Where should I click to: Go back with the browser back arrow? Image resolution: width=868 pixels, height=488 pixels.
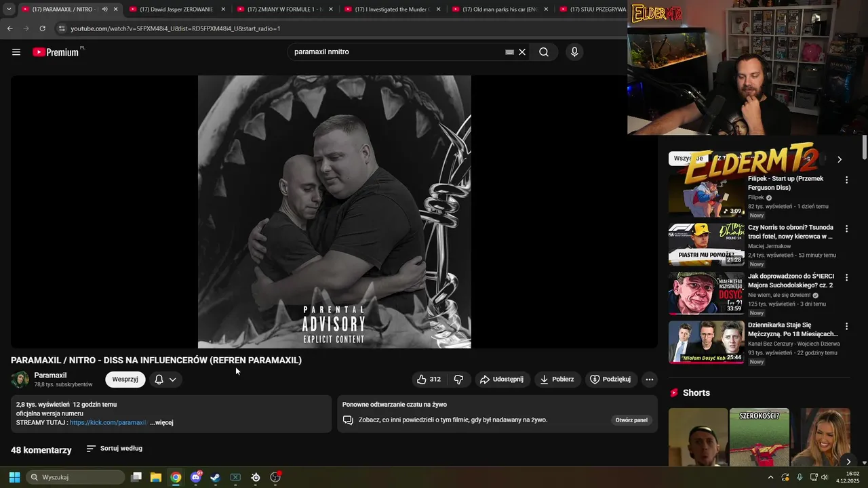(x=9, y=28)
